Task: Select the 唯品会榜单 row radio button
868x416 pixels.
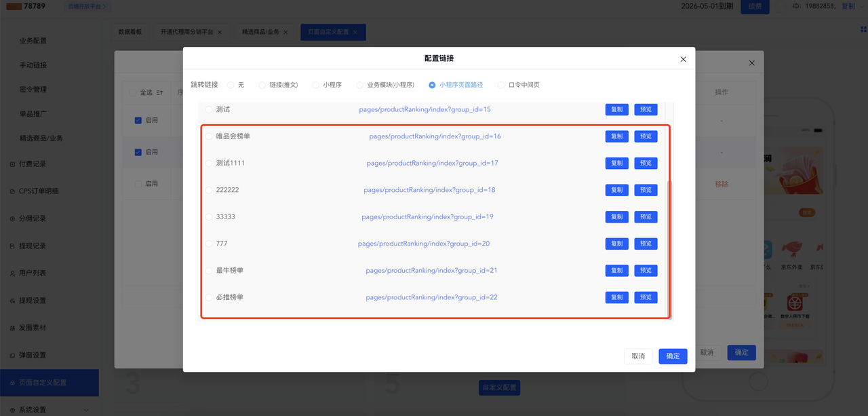Action: [x=209, y=136]
